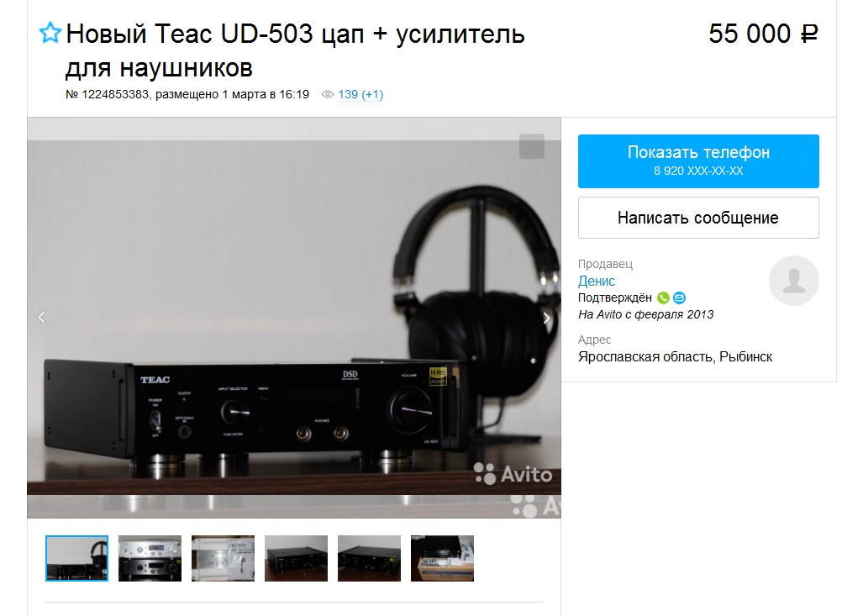Screen dimensions: 863x616
Task: Click the Показать телефон button
Action: point(698,161)
